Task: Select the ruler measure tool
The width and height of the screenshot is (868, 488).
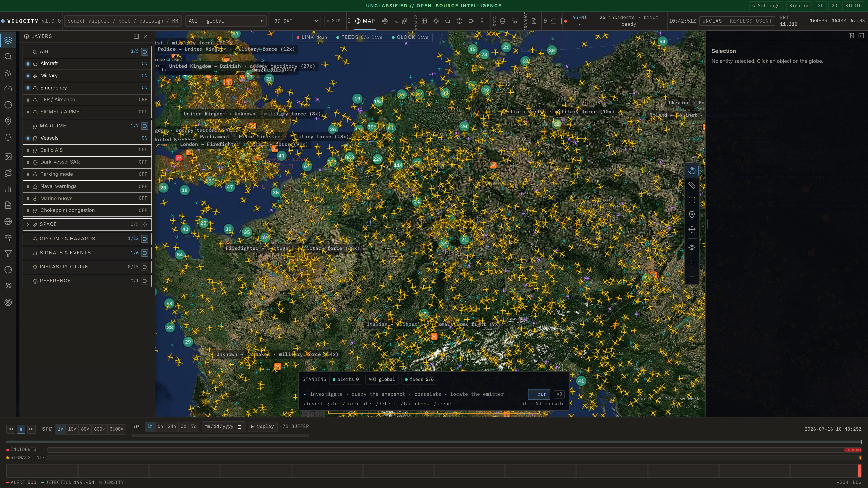Action: (x=692, y=185)
